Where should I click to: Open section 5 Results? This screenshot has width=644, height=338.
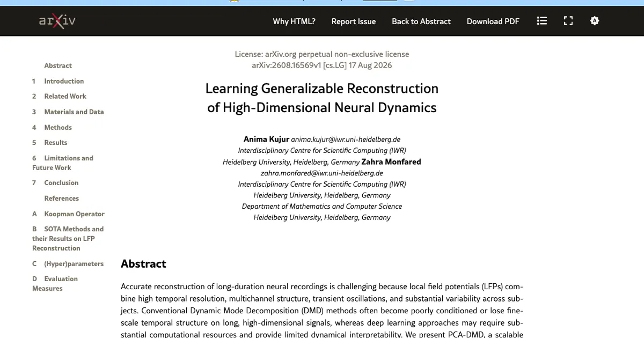49,142
